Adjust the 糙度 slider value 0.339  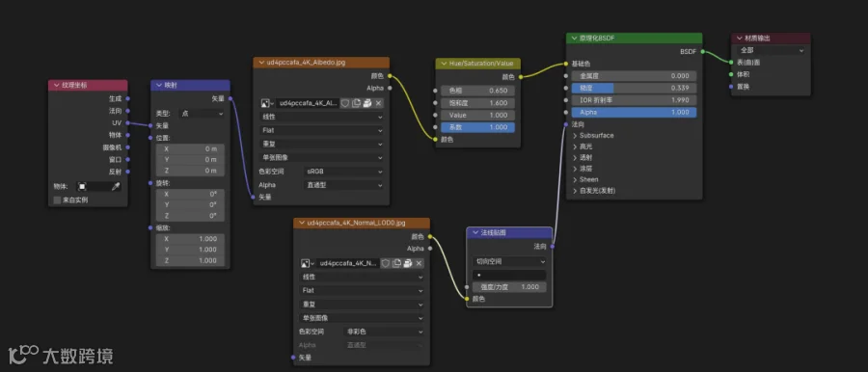pos(634,88)
